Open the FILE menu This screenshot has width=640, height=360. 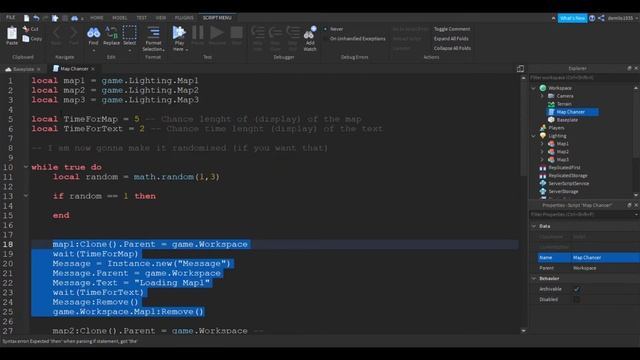[x=11, y=18]
